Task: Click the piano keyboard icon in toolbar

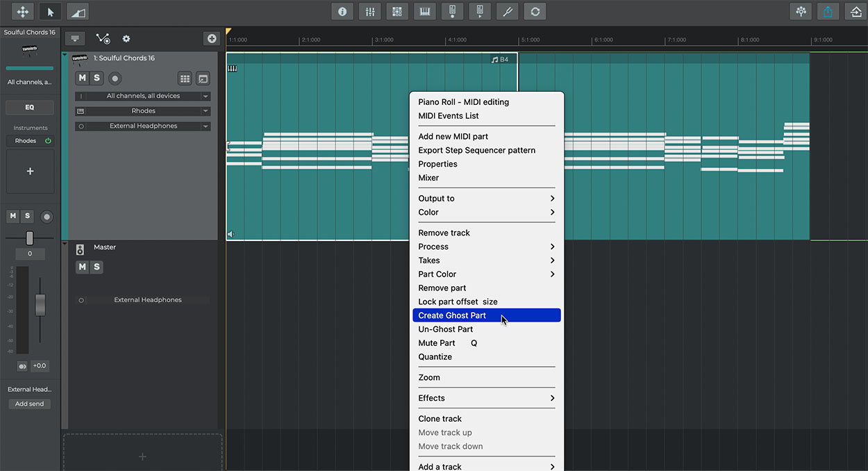Action: point(424,12)
